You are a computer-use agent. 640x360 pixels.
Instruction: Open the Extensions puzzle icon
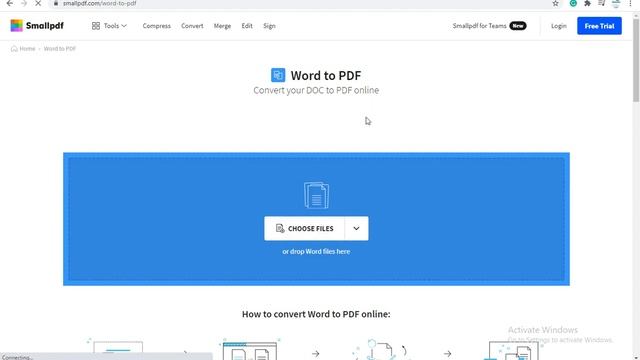[587, 3]
